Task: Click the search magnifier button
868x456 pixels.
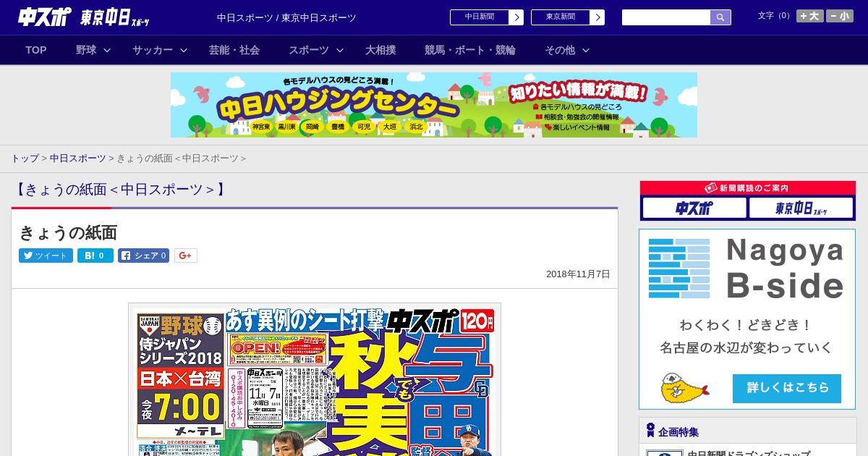Action: [720, 17]
